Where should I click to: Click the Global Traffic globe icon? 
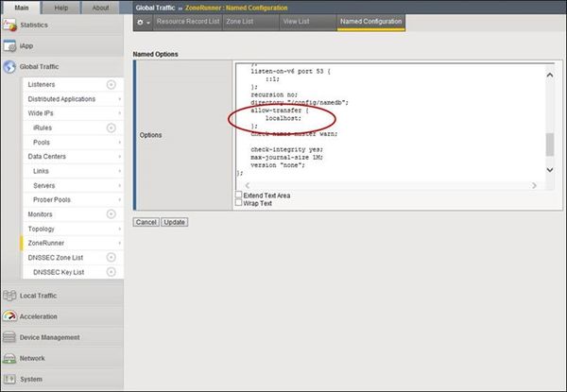coord(9,67)
